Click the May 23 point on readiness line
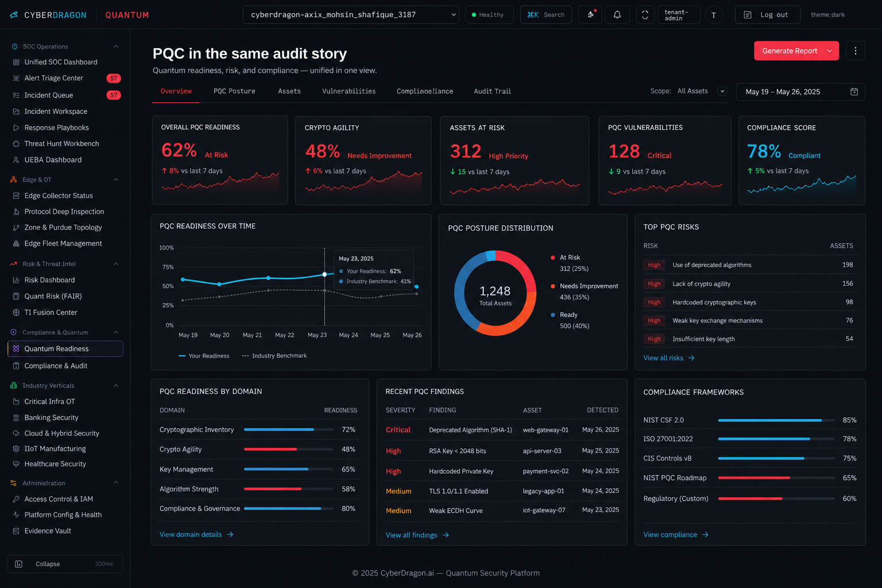 (x=324, y=274)
